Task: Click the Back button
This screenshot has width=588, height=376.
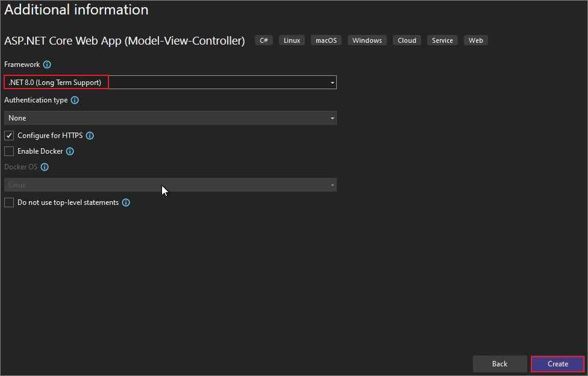Action: click(x=499, y=364)
